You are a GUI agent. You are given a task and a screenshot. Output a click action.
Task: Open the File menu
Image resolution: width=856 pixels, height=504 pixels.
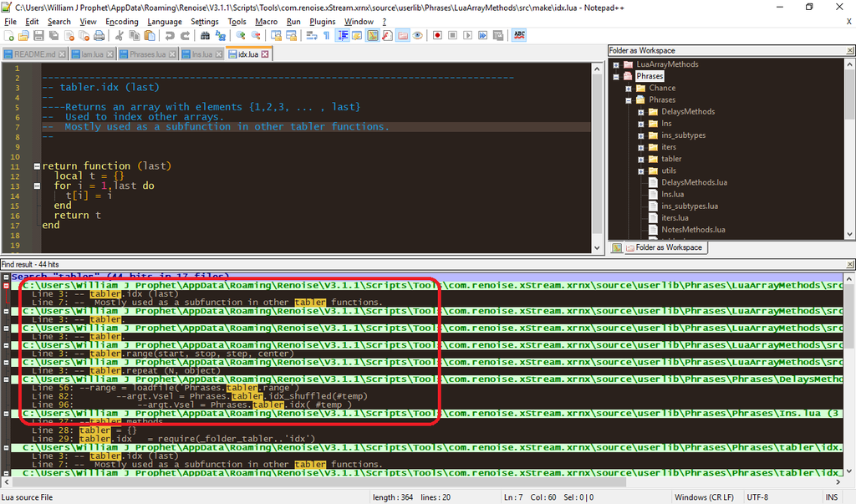click(x=10, y=22)
